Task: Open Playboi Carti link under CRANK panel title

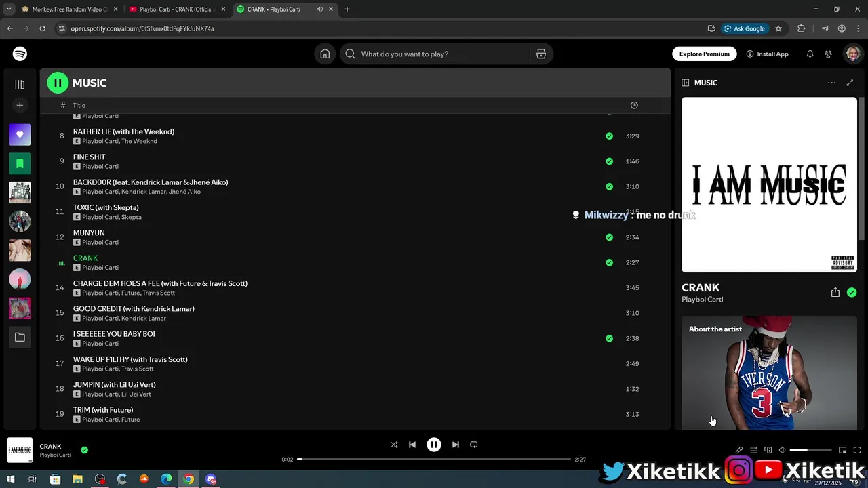Action: tap(702, 300)
